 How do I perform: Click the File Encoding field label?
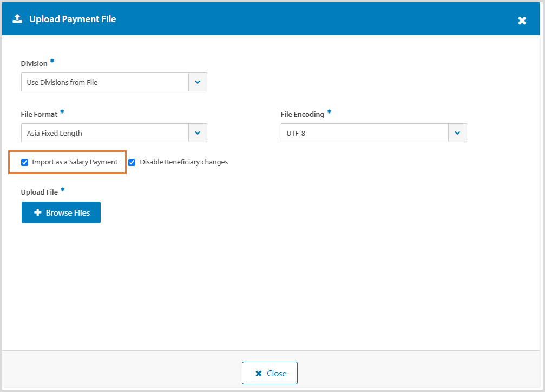tap(302, 115)
